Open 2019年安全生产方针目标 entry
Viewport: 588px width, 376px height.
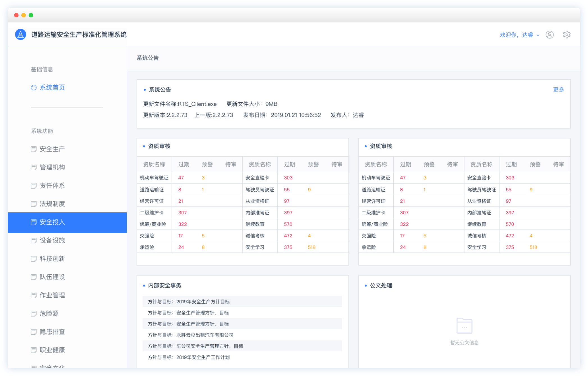(x=203, y=302)
